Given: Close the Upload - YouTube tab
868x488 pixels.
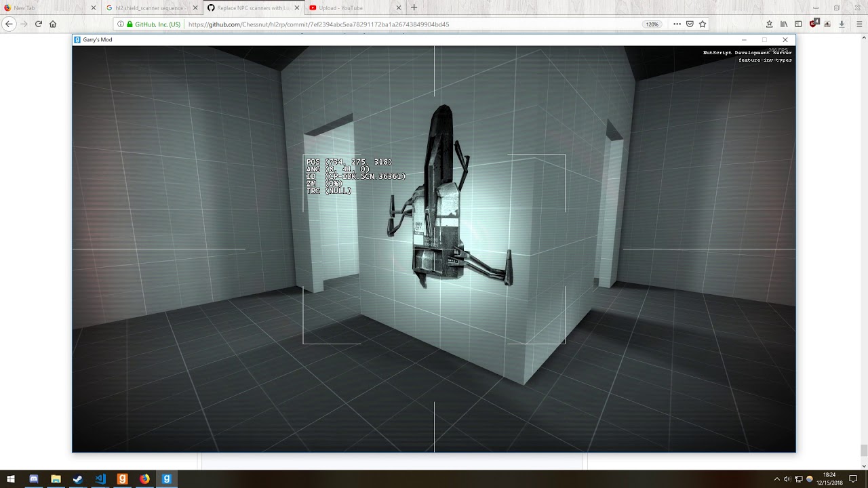Looking at the screenshot, I should click(398, 8).
